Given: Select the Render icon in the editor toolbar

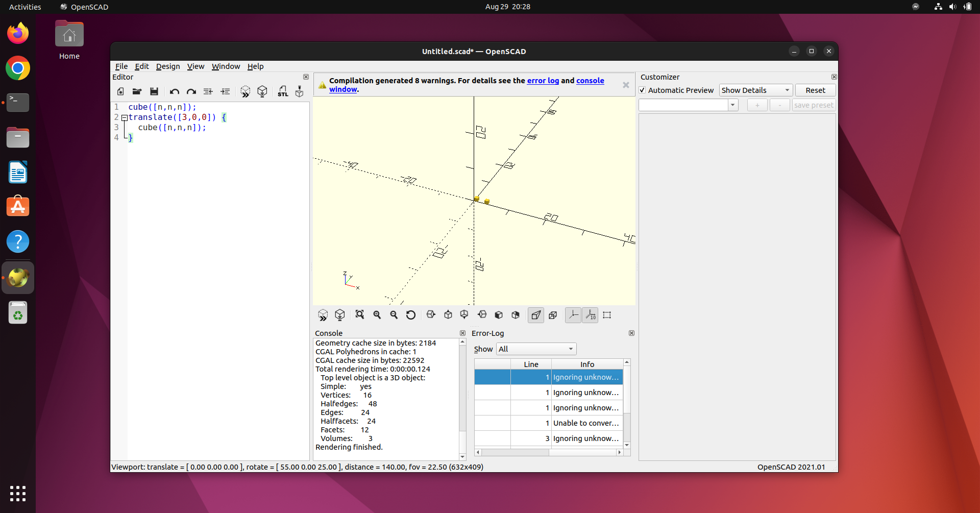Looking at the screenshot, I should 262,91.
